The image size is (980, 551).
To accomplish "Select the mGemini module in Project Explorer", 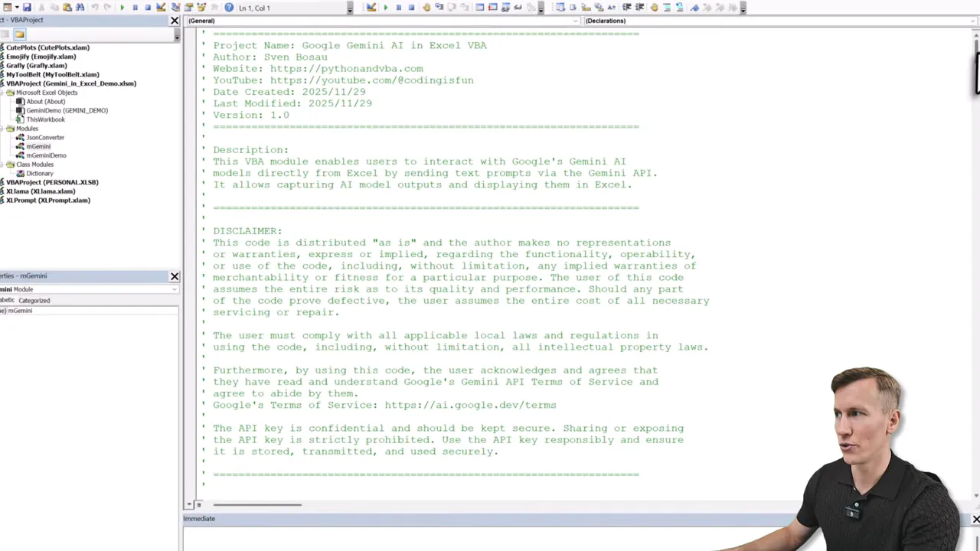I will (x=39, y=146).
